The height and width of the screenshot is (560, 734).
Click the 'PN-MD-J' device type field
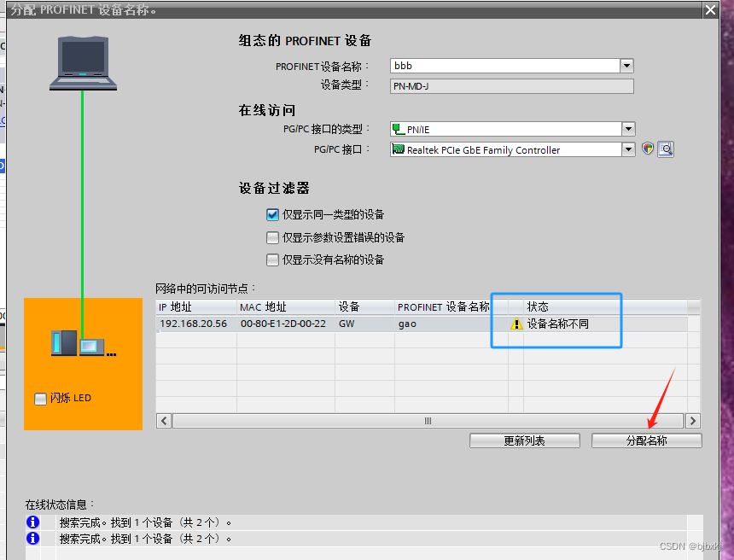click(512, 86)
